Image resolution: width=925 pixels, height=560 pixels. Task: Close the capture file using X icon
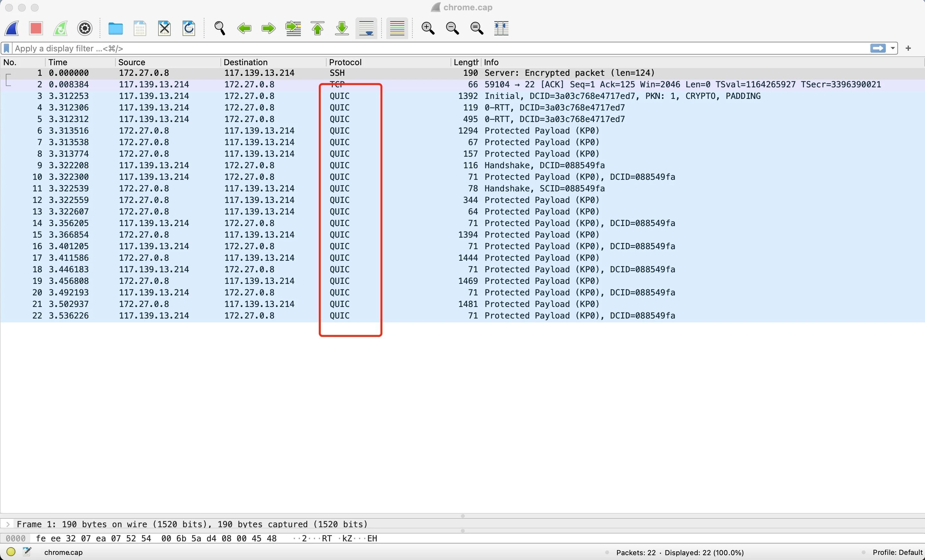pyautogui.click(x=164, y=28)
